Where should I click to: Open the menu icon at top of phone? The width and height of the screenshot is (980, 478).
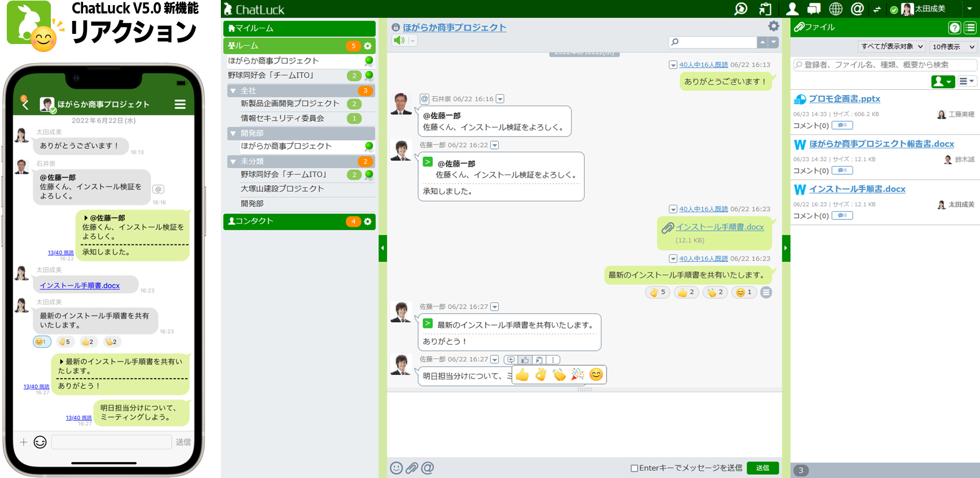(x=180, y=104)
